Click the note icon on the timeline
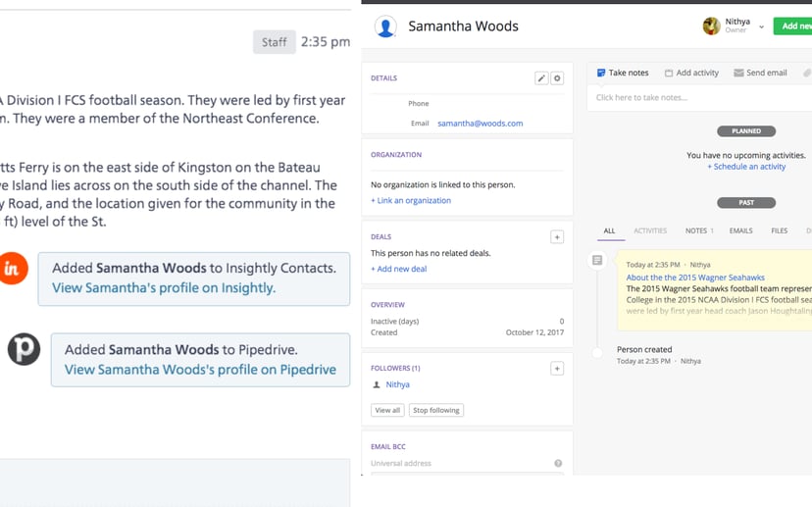Screen dimensions: 812x507 (x=596, y=261)
